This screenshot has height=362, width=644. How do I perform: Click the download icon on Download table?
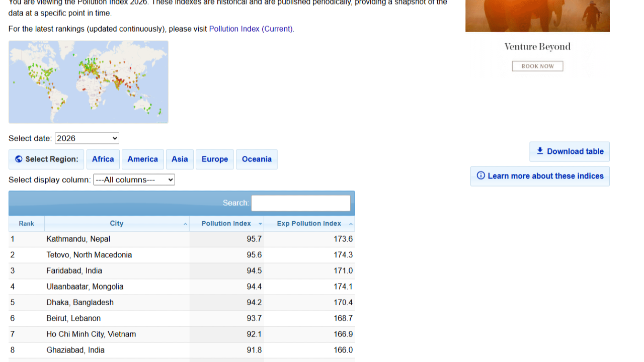pyautogui.click(x=540, y=151)
